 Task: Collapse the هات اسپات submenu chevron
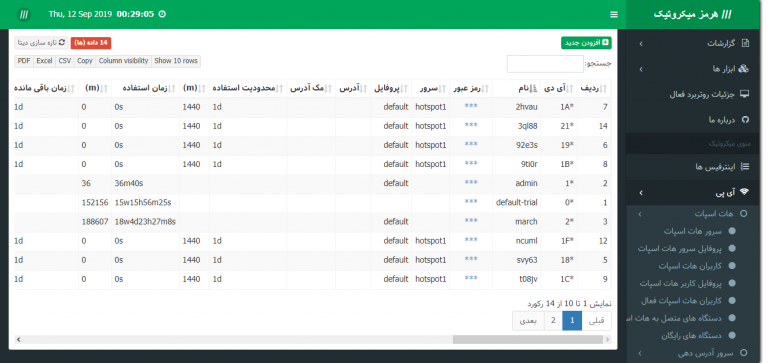click(x=640, y=214)
